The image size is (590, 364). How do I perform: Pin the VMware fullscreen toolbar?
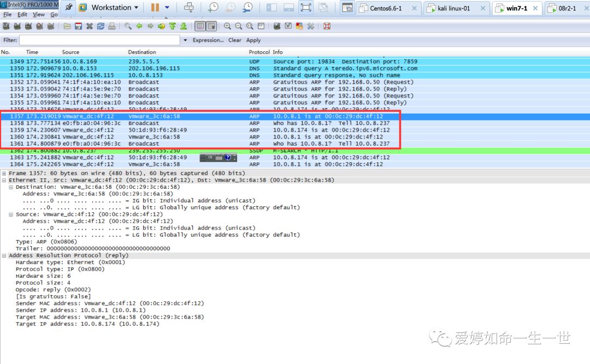pyautogui.click(x=69, y=7)
